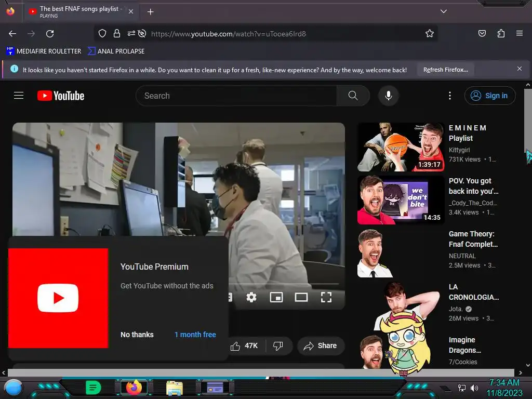Switch to Firefox in the taskbar
Screen dimensions: 532x399
point(134,387)
